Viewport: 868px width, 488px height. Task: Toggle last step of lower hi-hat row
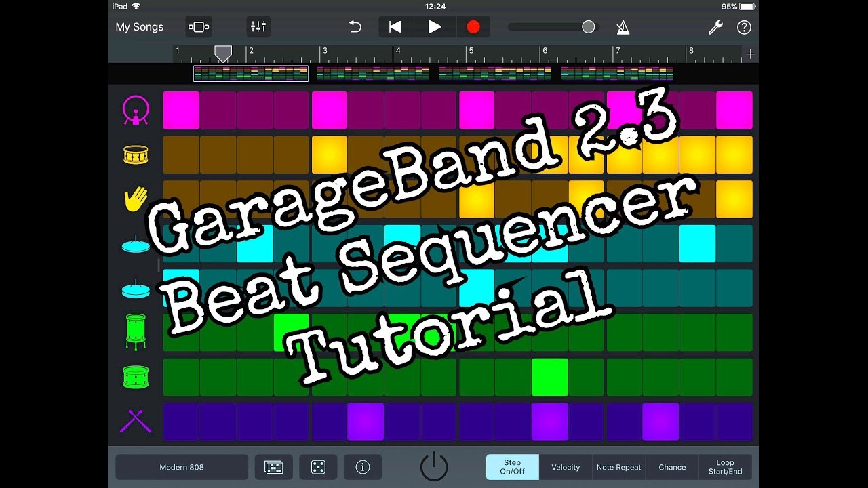coord(734,288)
